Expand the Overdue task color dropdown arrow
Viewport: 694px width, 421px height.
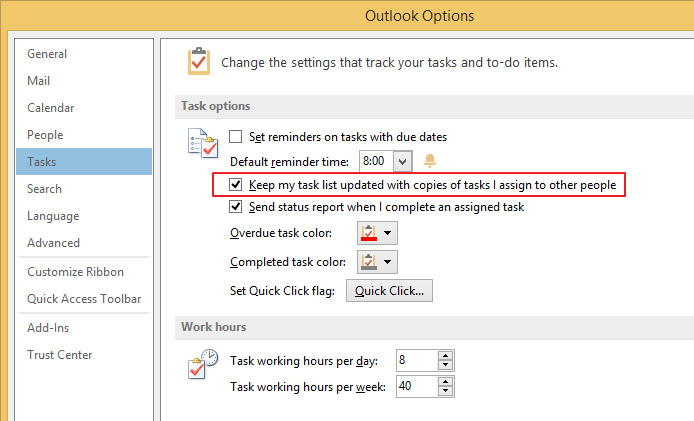(x=388, y=233)
